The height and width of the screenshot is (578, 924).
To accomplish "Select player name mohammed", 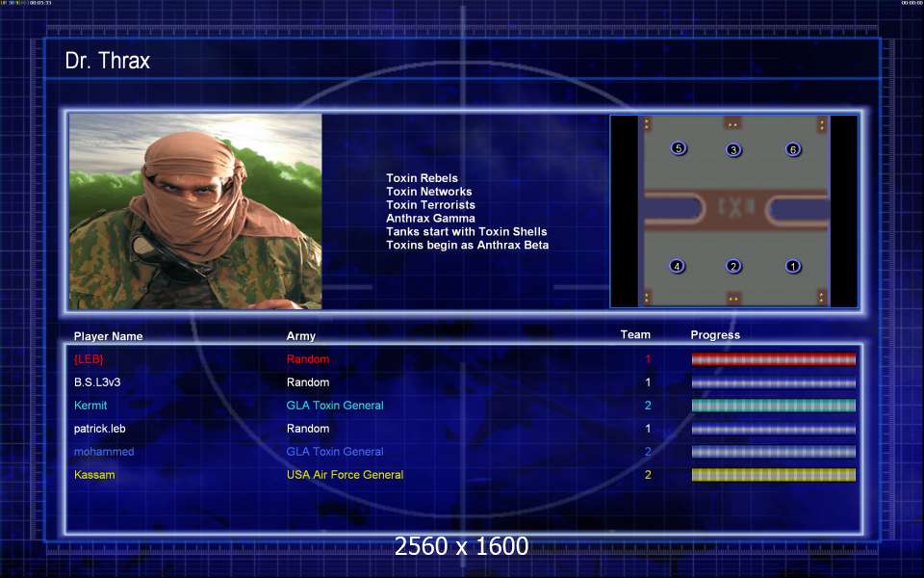I will pos(104,452).
